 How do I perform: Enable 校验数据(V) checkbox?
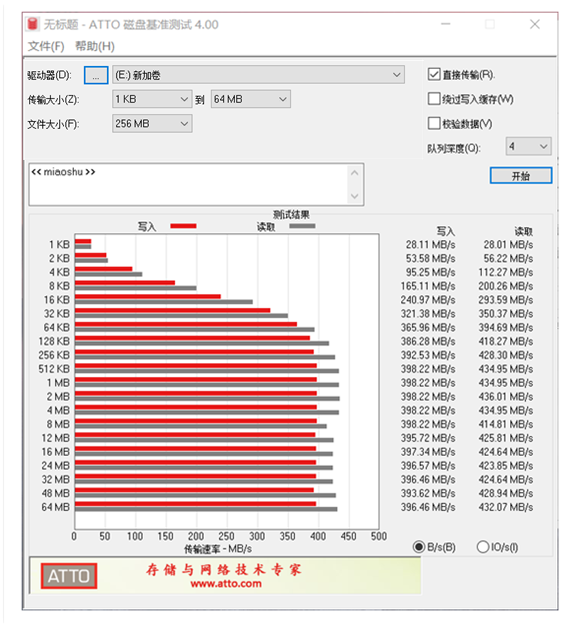(434, 123)
